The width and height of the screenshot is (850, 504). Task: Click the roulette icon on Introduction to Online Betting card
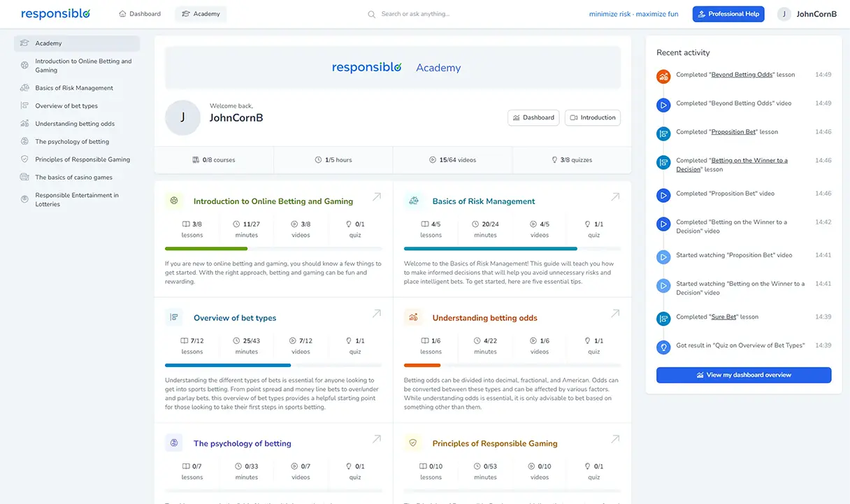pos(173,201)
